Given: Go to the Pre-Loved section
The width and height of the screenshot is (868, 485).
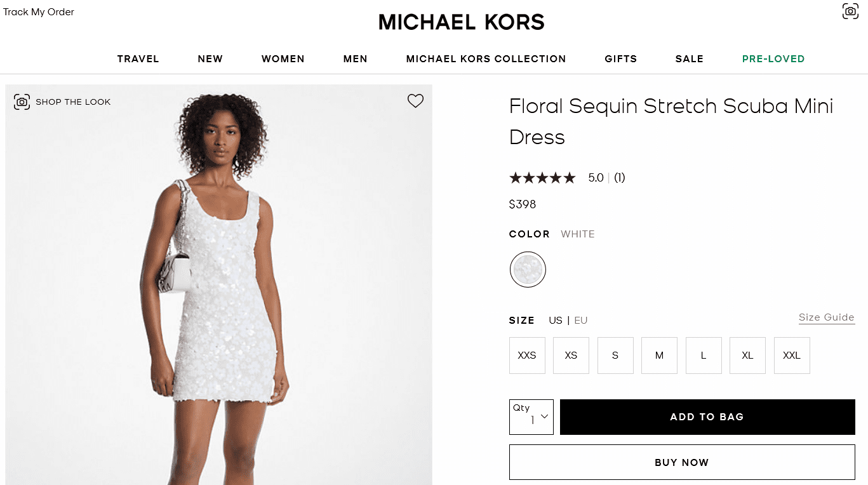Looking at the screenshot, I should tap(773, 59).
